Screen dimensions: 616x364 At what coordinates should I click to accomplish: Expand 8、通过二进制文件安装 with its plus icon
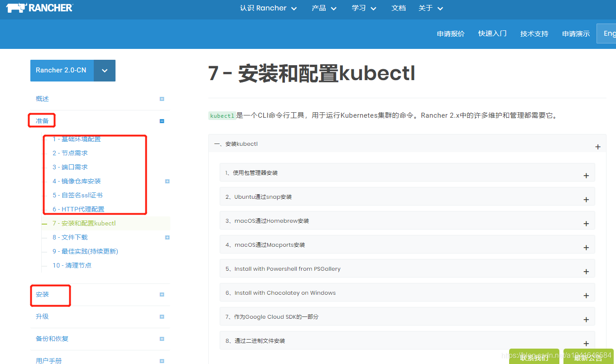click(586, 344)
